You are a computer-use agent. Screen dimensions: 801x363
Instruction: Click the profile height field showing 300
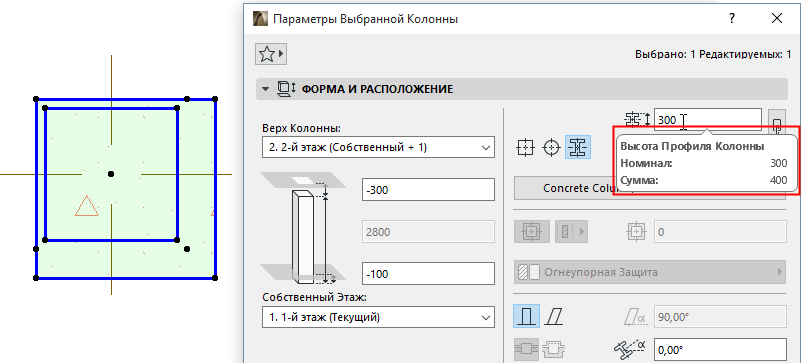[708, 119]
